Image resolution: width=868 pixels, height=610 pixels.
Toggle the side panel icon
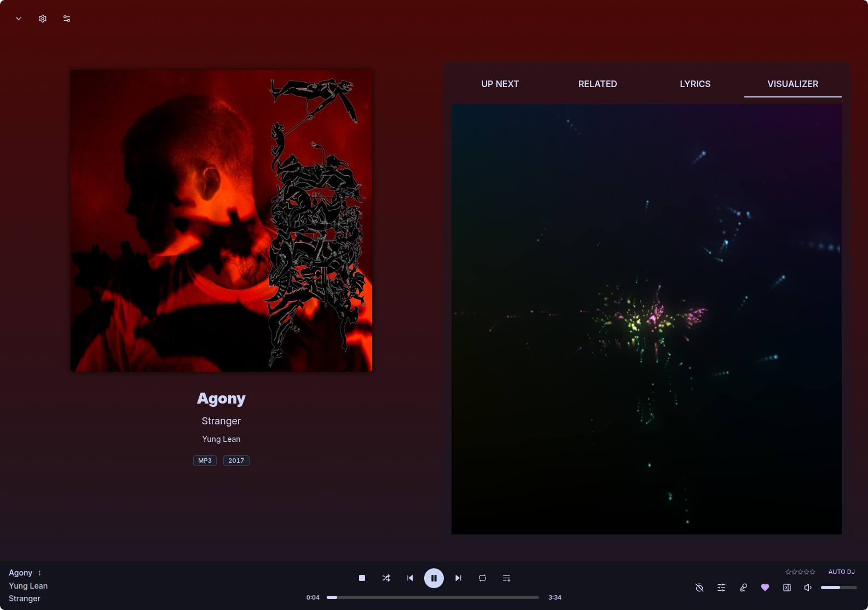point(787,588)
